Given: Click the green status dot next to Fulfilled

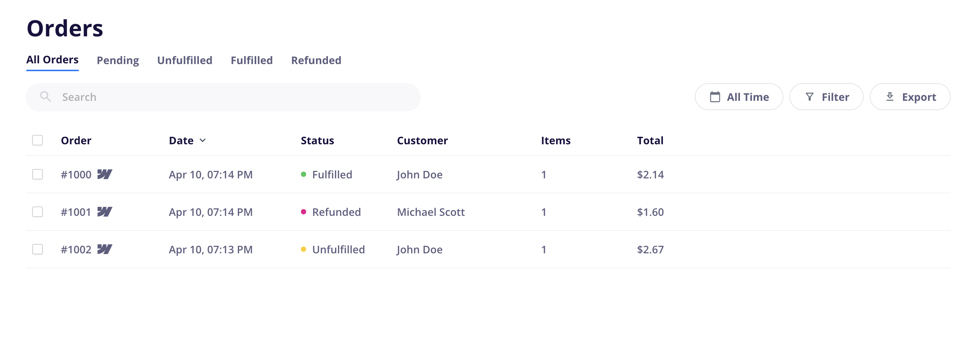Looking at the screenshot, I should [304, 175].
